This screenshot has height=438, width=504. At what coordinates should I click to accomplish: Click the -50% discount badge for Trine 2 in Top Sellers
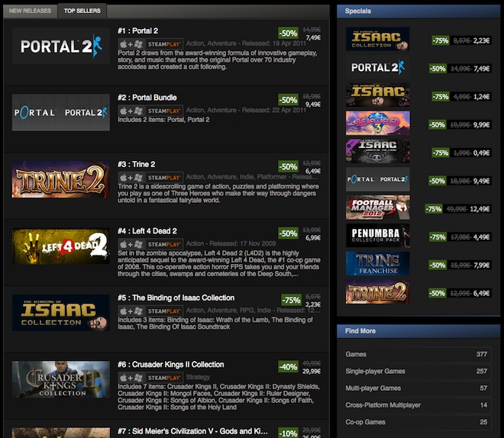[288, 166]
